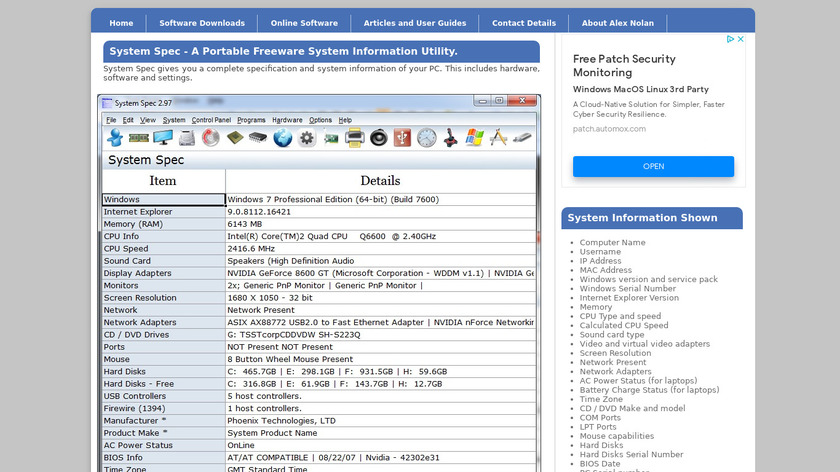Open the monitor display icon
Image resolution: width=840 pixels, height=472 pixels.
click(163, 138)
